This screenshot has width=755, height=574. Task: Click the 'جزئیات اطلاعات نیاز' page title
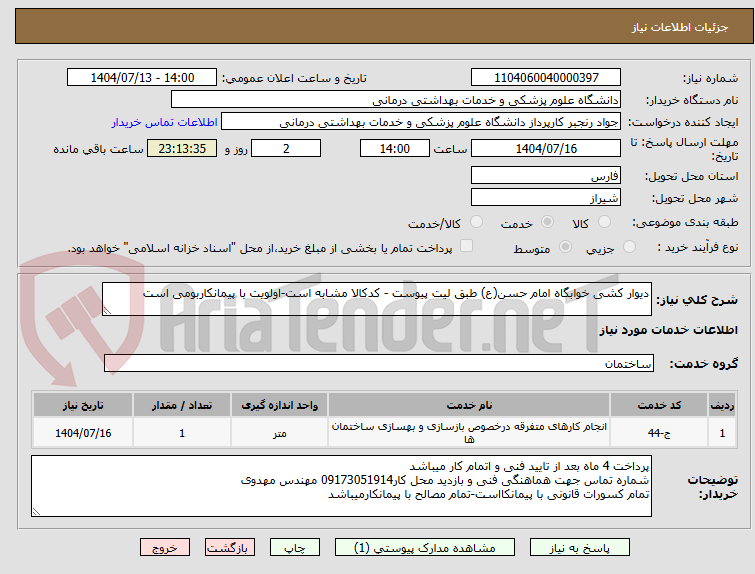coord(680,27)
